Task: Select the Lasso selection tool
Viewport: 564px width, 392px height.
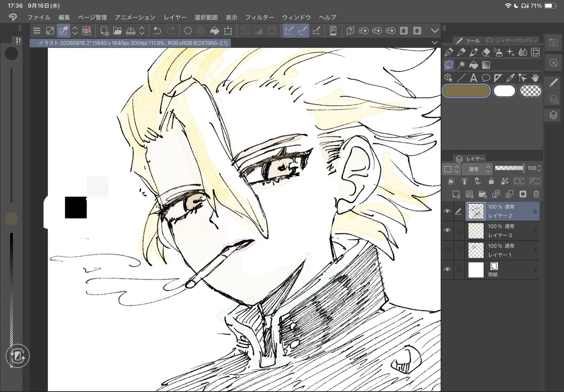Action: [449, 65]
